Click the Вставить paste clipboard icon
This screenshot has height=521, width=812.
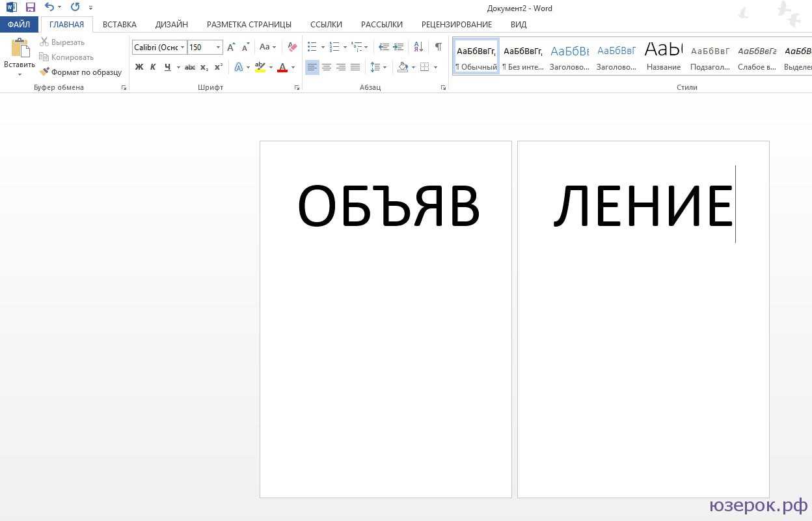coord(20,48)
